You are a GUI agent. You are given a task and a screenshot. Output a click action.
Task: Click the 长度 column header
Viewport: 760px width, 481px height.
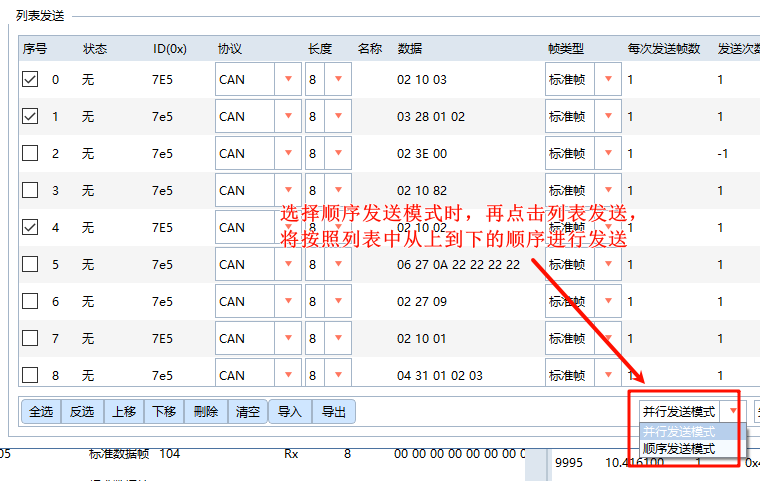[320, 48]
